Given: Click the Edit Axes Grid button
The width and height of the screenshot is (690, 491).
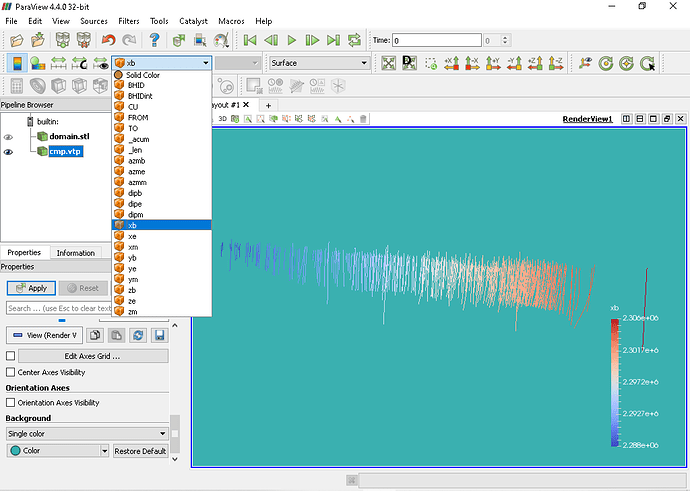Looking at the screenshot, I should tap(93, 356).
